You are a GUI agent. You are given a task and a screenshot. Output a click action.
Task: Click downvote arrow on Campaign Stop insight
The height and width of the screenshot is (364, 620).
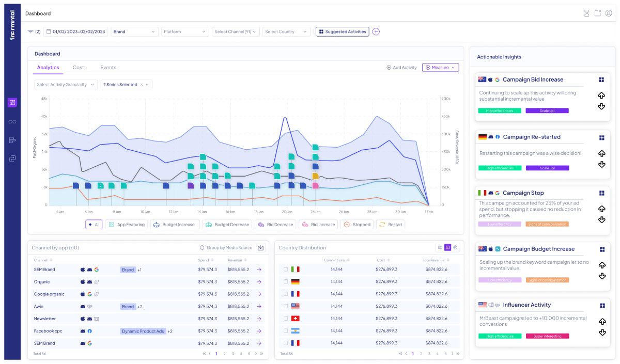click(x=601, y=220)
